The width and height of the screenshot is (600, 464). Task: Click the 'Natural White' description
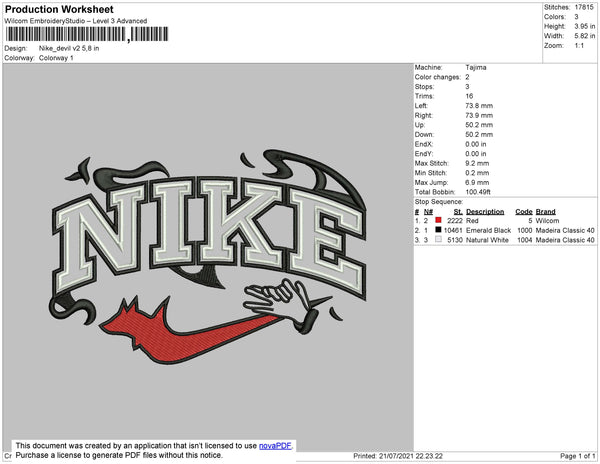(488, 240)
